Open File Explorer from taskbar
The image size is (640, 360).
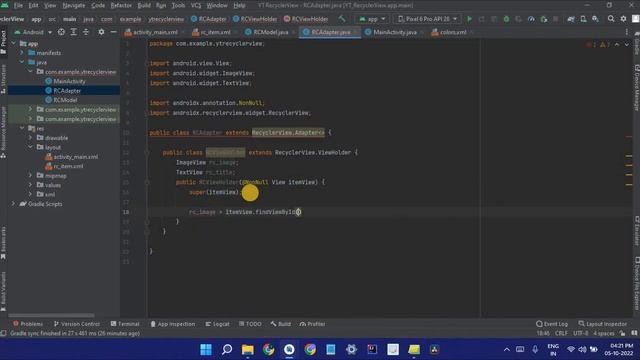248,349
